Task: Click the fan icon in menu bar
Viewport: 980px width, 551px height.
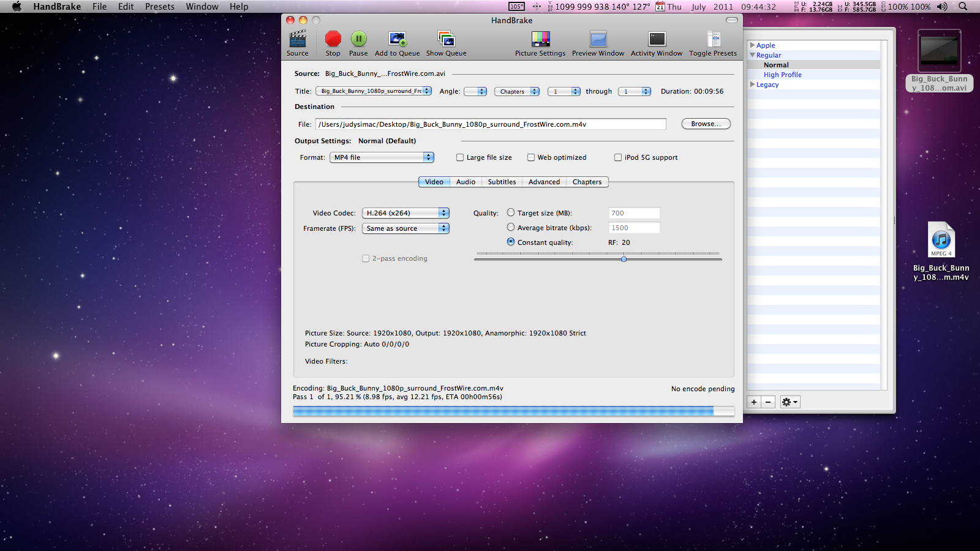Action: (537, 7)
